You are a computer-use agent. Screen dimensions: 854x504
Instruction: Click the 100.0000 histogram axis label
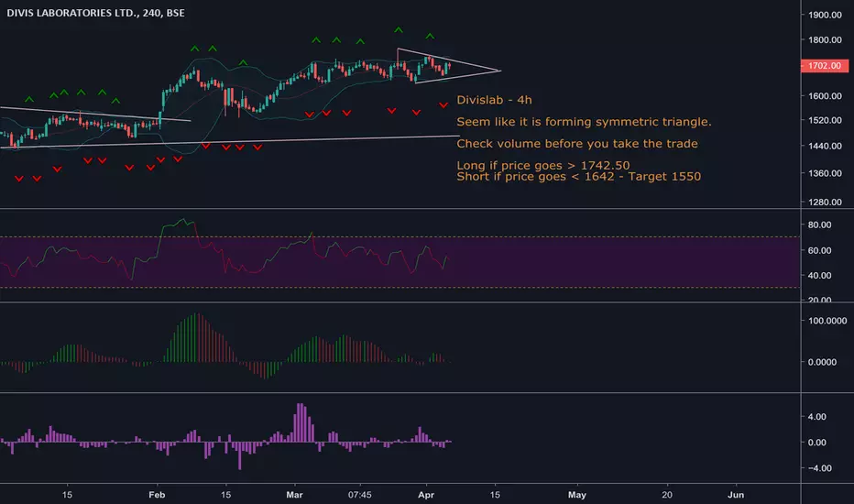[827, 321]
